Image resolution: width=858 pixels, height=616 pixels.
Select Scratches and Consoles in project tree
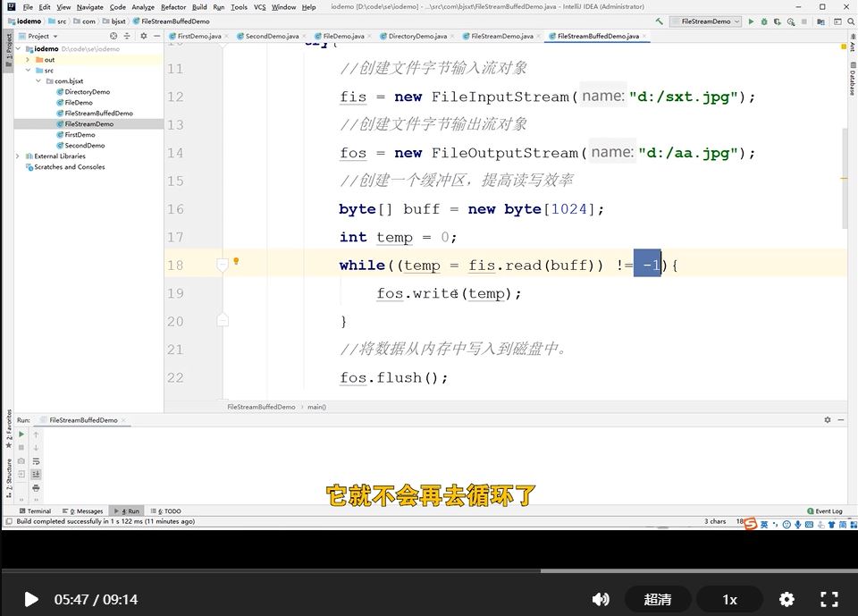coord(70,167)
